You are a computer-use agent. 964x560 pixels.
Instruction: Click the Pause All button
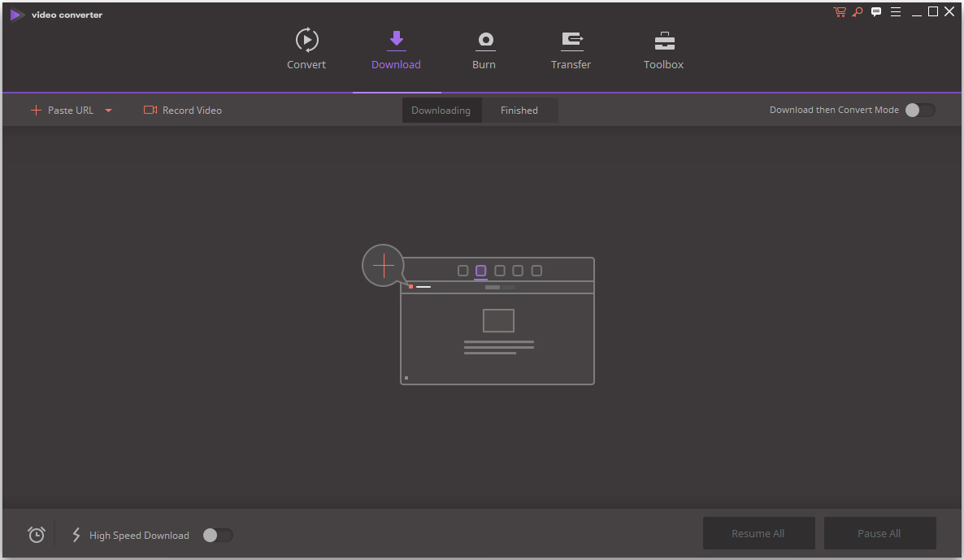pos(879,533)
